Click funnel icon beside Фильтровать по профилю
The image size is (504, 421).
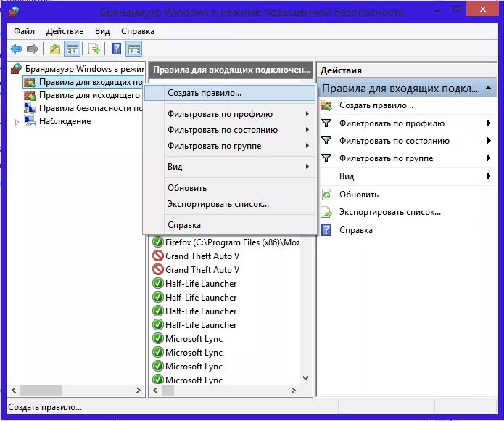(326, 123)
